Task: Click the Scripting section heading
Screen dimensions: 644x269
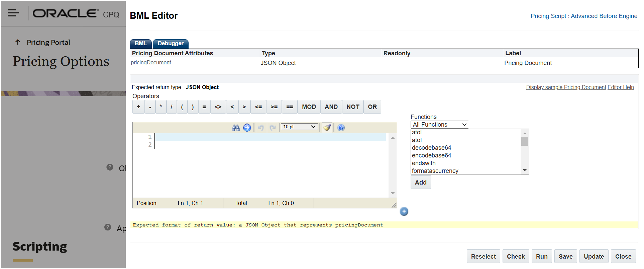Action: [x=40, y=247]
